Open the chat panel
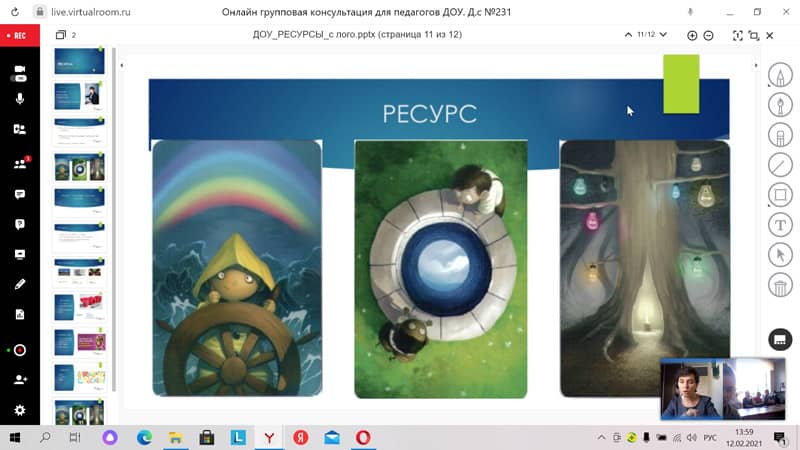The image size is (800, 450). point(19,194)
